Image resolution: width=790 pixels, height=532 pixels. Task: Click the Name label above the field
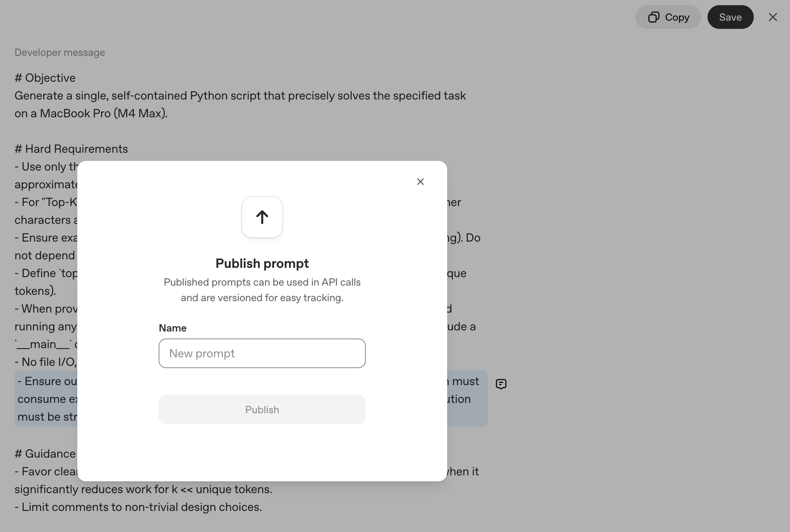click(x=172, y=328)
